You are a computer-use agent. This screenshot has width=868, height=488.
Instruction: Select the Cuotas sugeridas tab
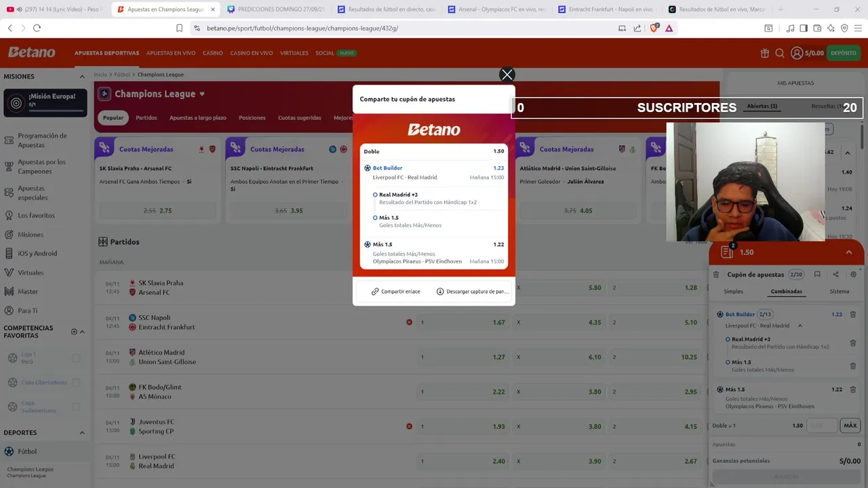coord(300,118)
